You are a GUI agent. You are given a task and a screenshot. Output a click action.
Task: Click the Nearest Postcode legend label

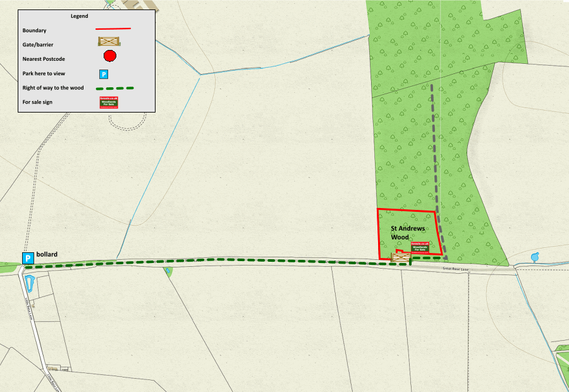[44, 59]
